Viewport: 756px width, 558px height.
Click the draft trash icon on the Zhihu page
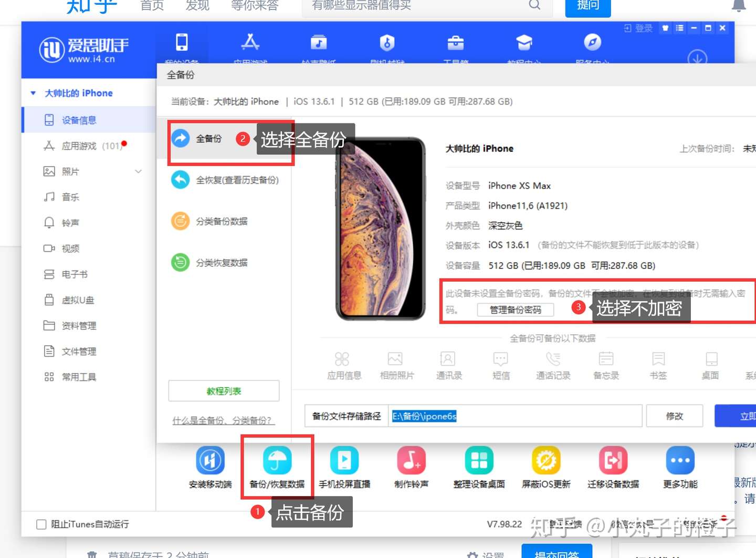click(92, 554)
